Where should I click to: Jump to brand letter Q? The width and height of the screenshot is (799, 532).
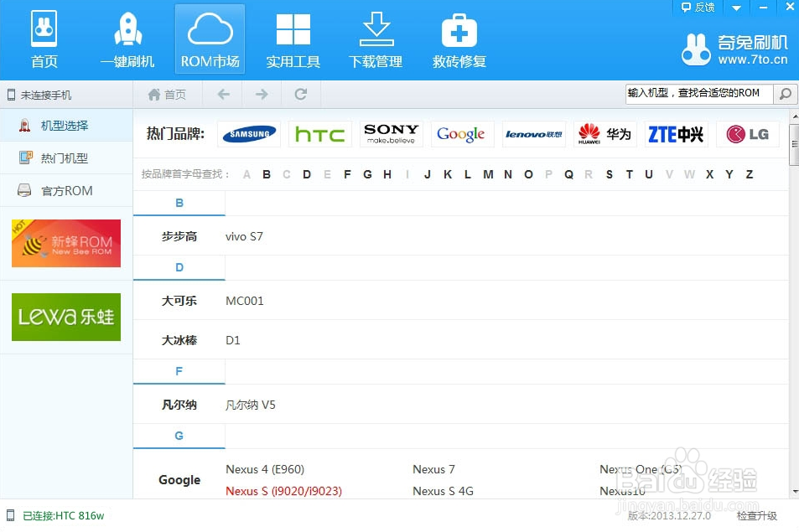pyautogui.click(x=568, y=174)
